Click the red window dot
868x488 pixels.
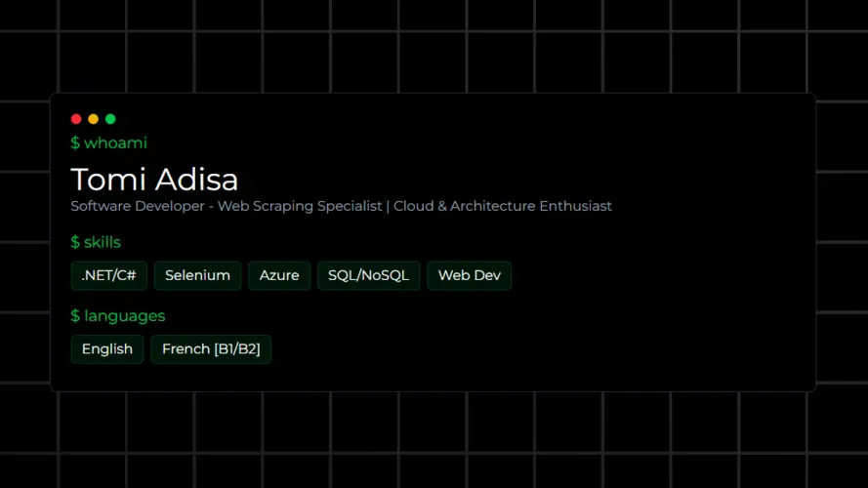tap(76, 119)
